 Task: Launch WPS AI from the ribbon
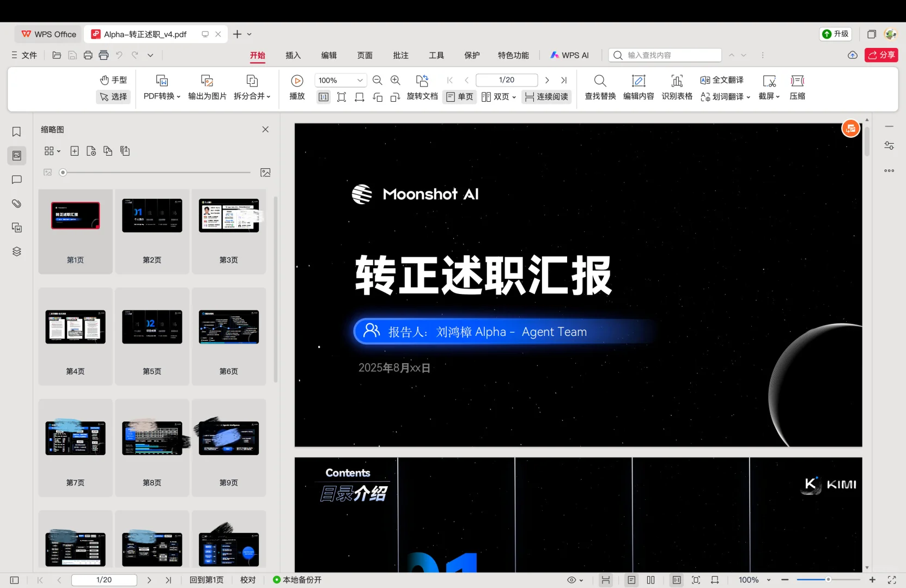pyautogui.click(x=569, y=55)
